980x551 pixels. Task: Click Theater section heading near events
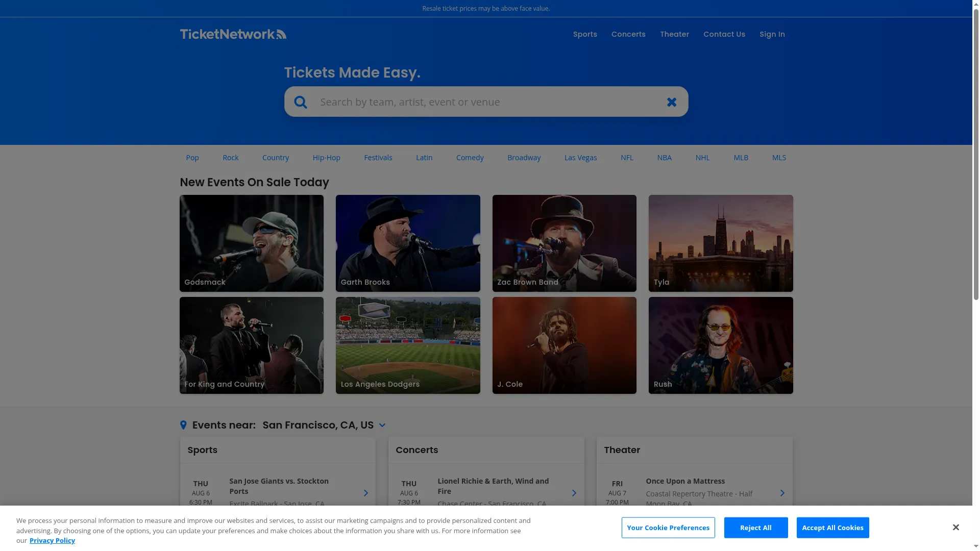coord(622,450)
